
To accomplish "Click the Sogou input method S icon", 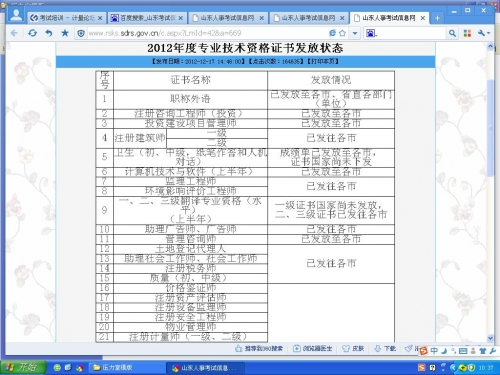I will [423, 351].
